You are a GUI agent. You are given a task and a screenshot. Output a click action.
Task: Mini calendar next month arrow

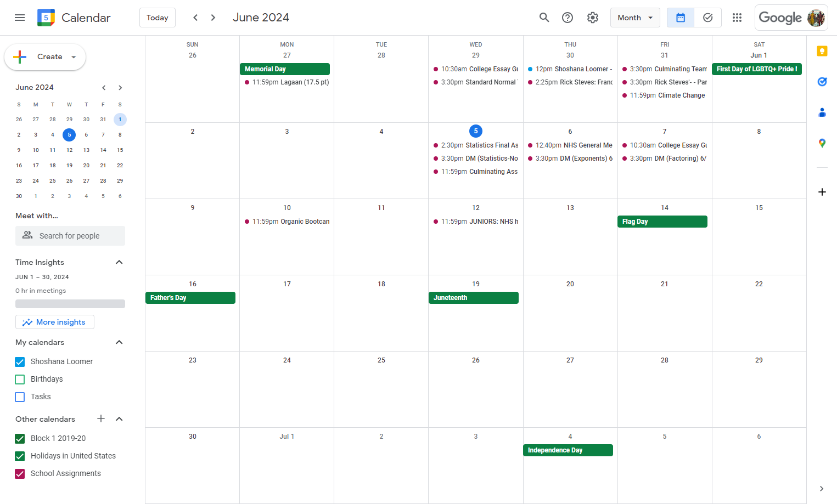coord(120,88)
